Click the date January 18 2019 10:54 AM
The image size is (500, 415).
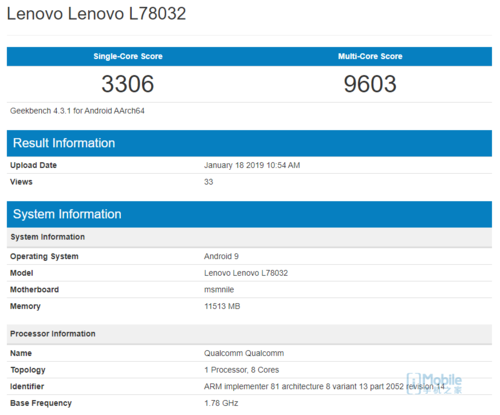coord(252,165)
